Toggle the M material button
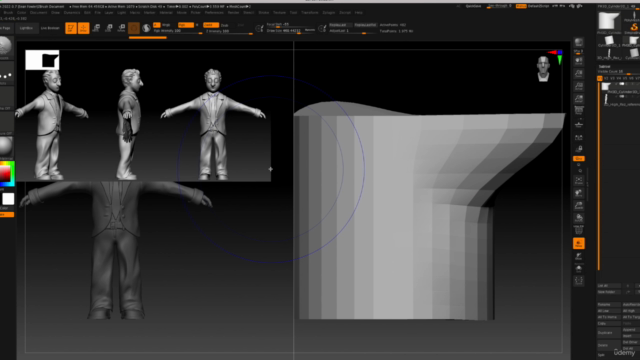 pyautogui.click(x=197, y=25)
